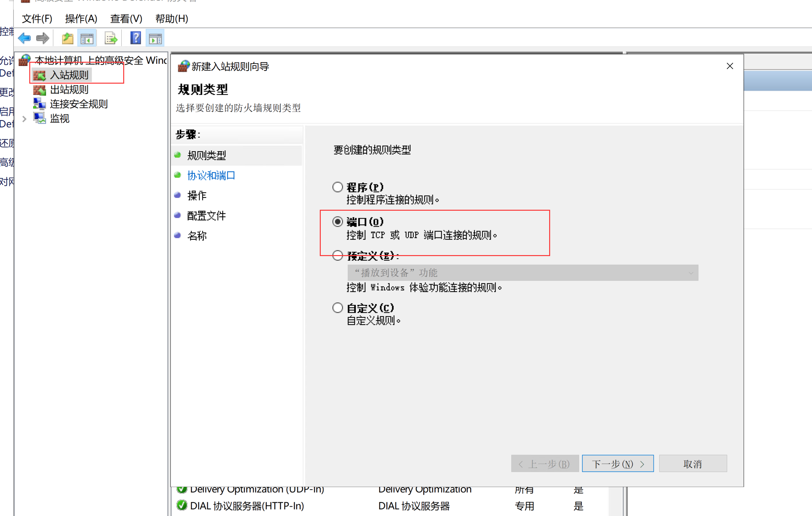Viewport: 812px width, 516px height.
Task: Open Help via the question mark icon
Action: 135,38
